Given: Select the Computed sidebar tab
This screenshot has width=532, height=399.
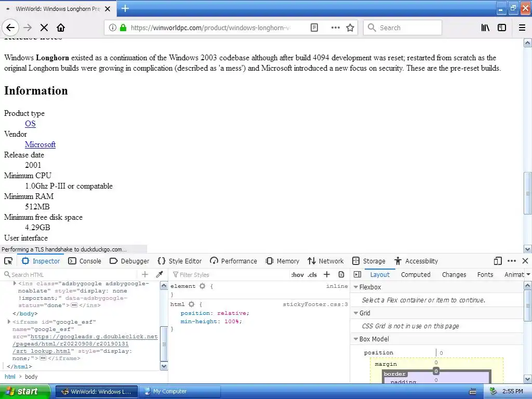Looking at the screenshot, I should point(416,274).
